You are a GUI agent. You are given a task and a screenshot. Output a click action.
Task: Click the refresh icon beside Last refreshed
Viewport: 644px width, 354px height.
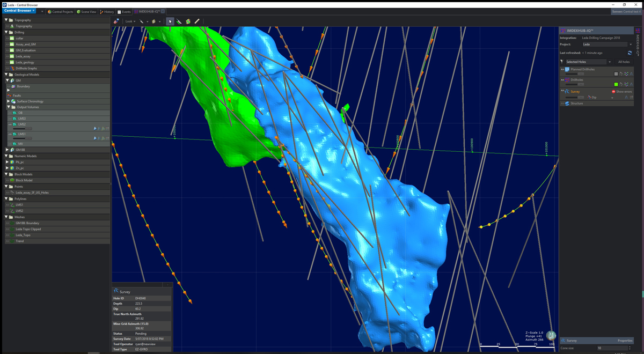[x=630, y=53]
